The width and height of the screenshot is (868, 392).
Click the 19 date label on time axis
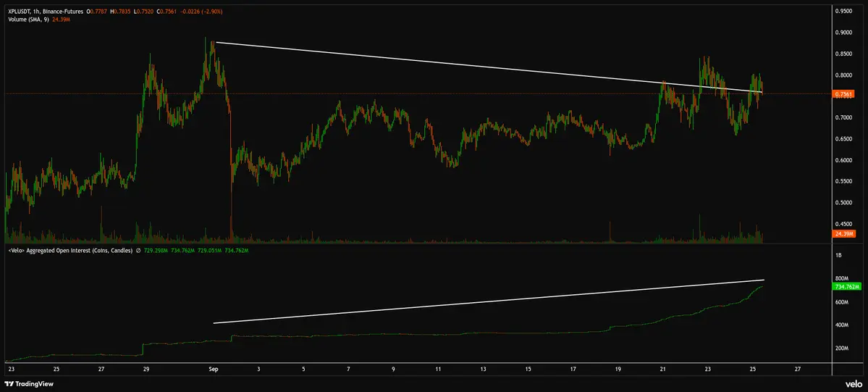click(618, 368)
